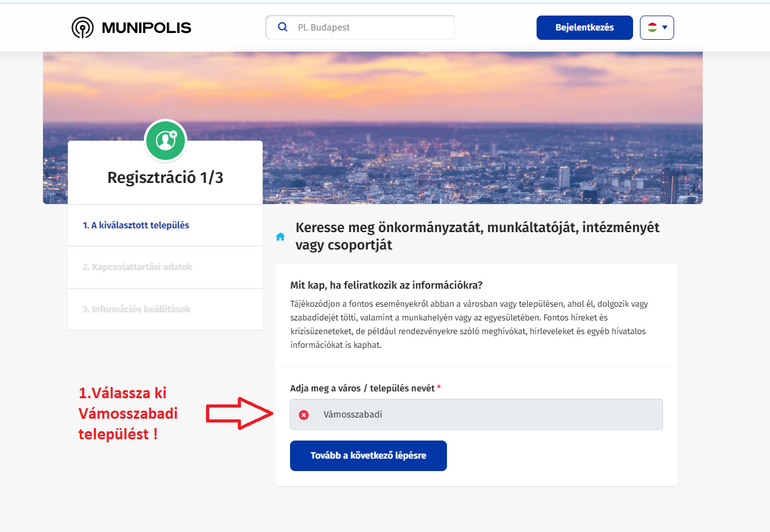This screenshot has width=770, height=532.
Task: Click the Hungarian flag icon
Action: pos(652,27)
